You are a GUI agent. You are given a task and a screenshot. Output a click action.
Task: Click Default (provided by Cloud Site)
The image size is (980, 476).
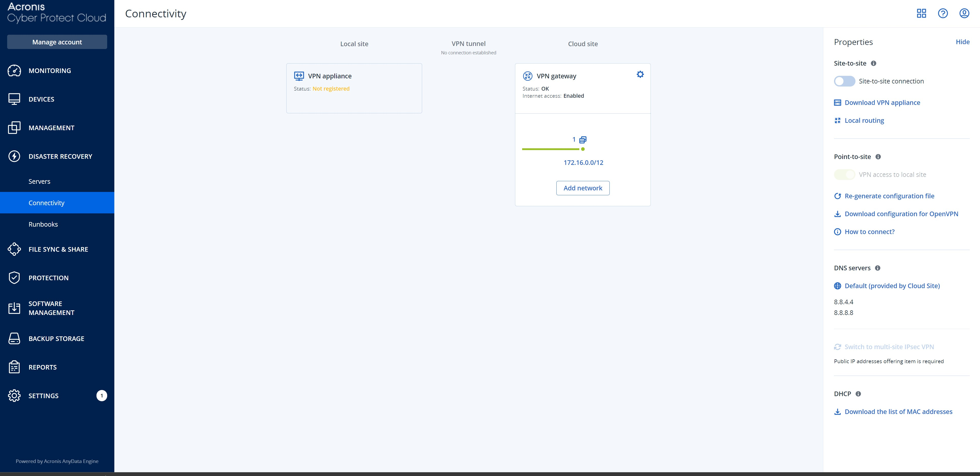892,286
